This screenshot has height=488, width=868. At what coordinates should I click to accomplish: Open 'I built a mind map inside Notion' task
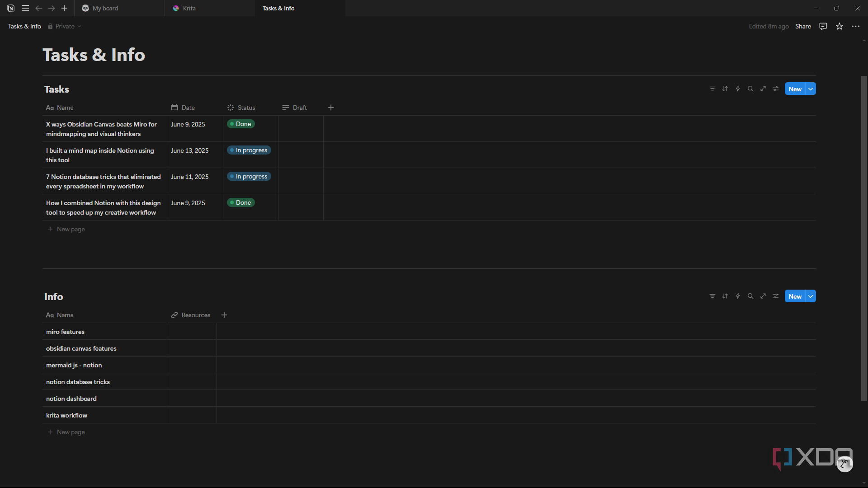pyautogui.click(x=100, y=155)
